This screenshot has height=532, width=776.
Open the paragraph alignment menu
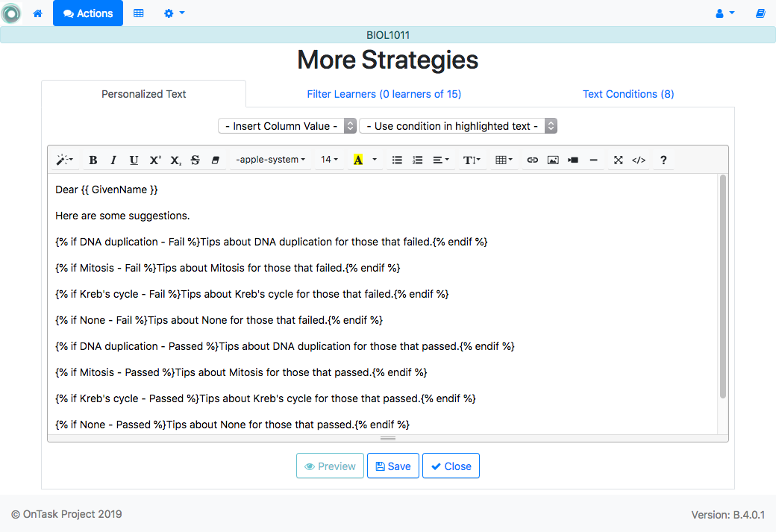pos(441,160)
